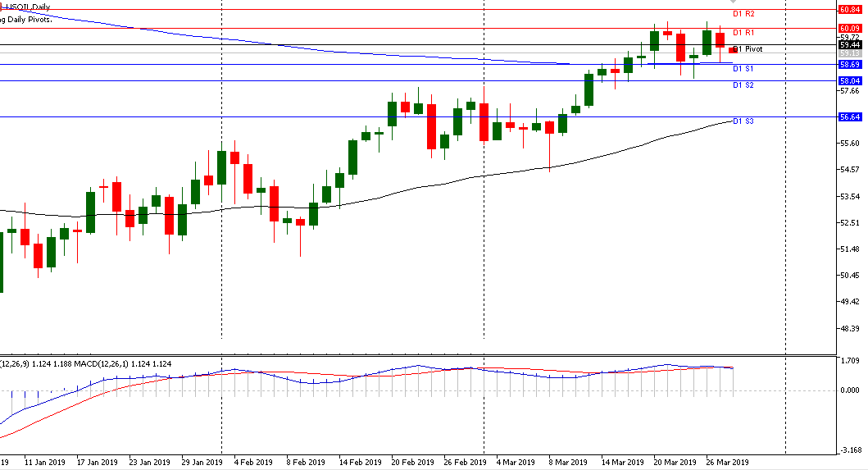Click the black 59.44 price tag
868x470 pixels.
pyautogui.click(x=849, y=45)
